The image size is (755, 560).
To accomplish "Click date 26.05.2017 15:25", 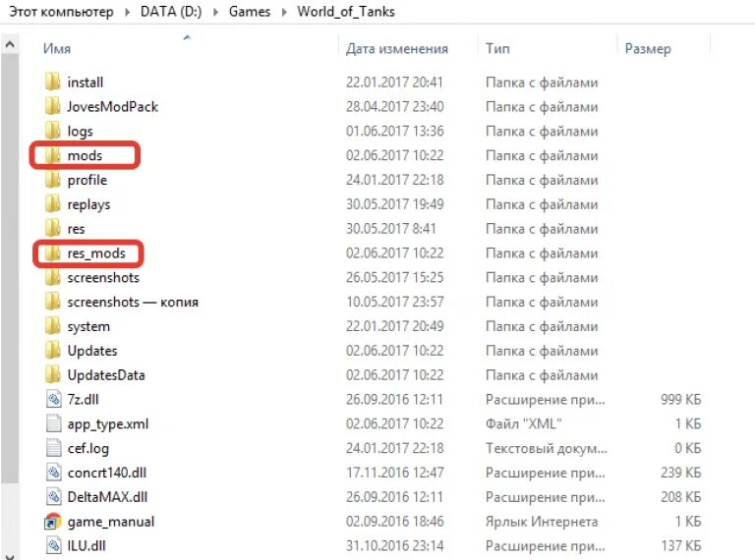I will [x=394, y=278].
